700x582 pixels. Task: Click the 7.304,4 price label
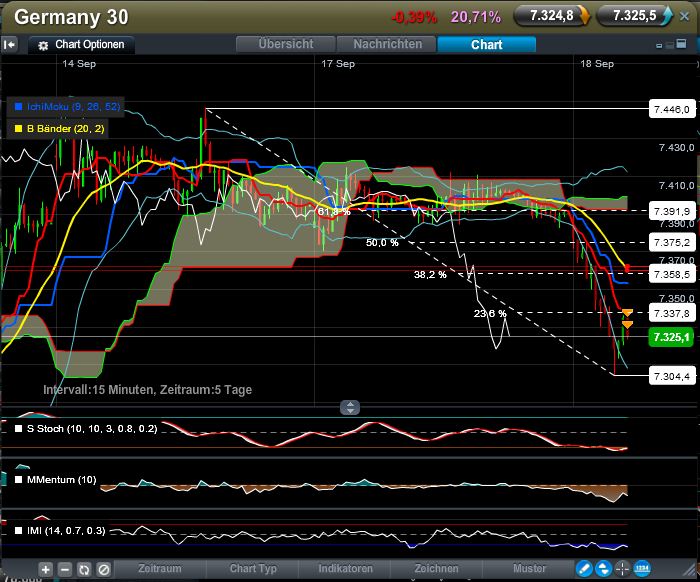(671, 377)
